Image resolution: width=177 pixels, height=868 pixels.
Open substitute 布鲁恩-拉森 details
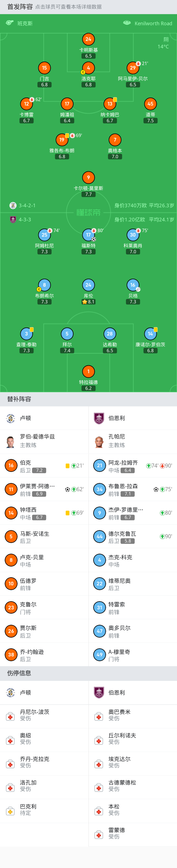(133, 489)
